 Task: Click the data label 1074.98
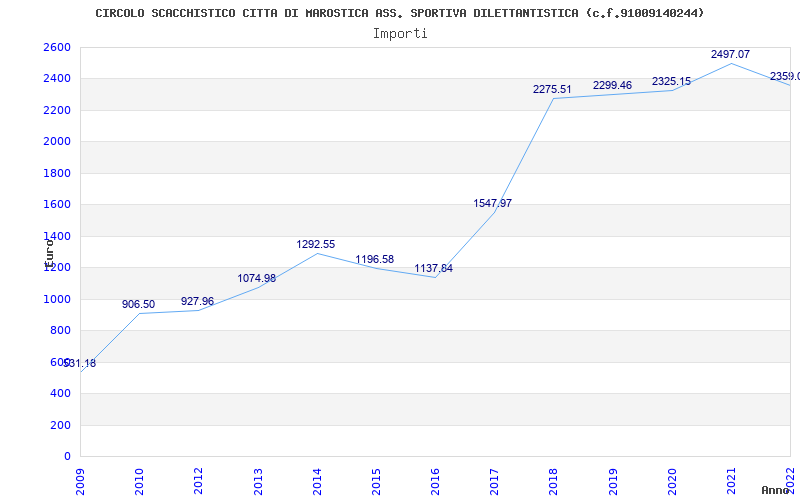pos(257,279)
